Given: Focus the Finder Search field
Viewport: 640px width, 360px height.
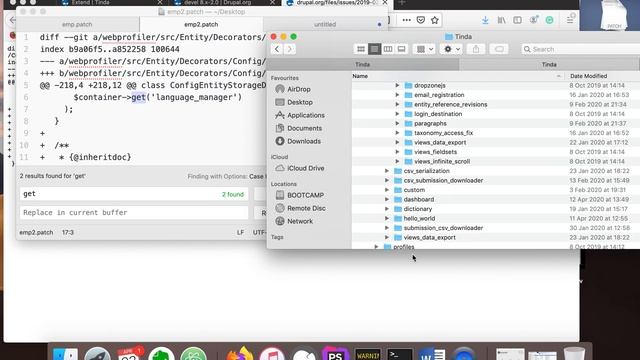Looking at the screenshot, I should [580, 49].
